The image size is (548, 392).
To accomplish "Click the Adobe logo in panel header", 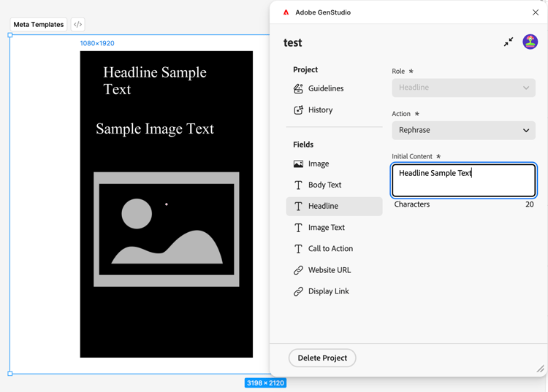I will point(286,12).
